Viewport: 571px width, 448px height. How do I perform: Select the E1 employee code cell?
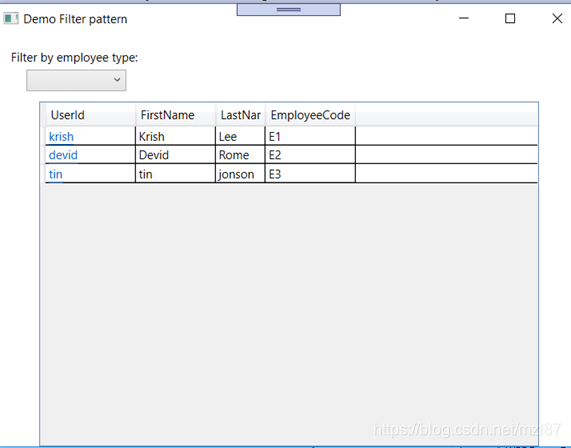coord(310,136)
